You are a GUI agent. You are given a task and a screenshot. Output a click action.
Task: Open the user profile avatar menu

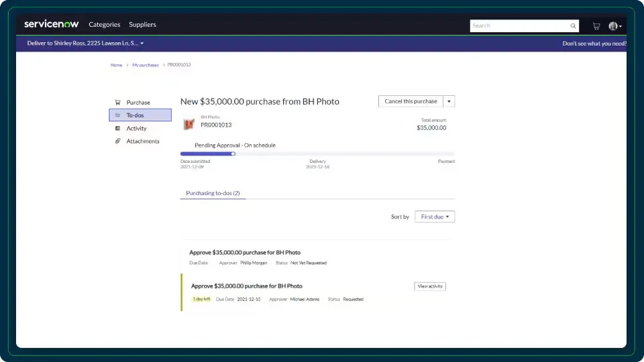point(615,26)
